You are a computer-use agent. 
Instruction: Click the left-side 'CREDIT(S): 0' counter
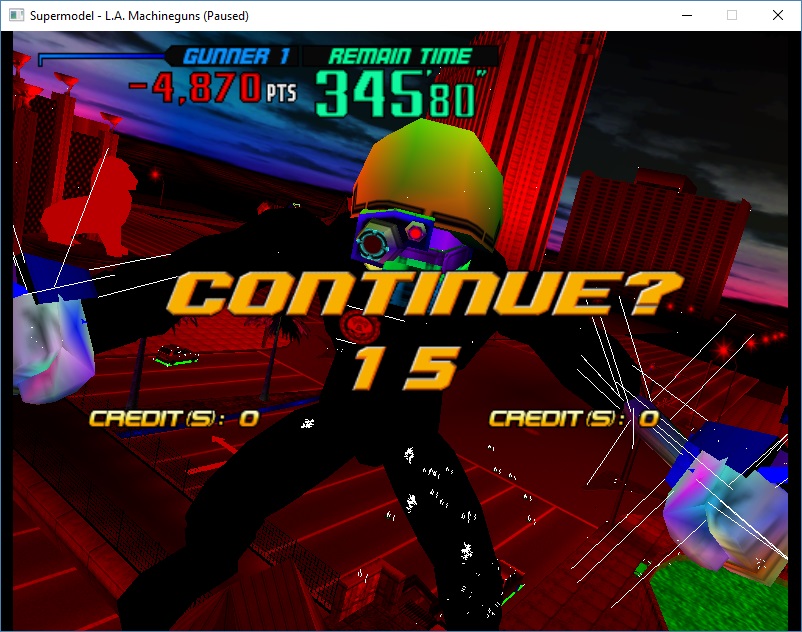click(x=174, y=419)
